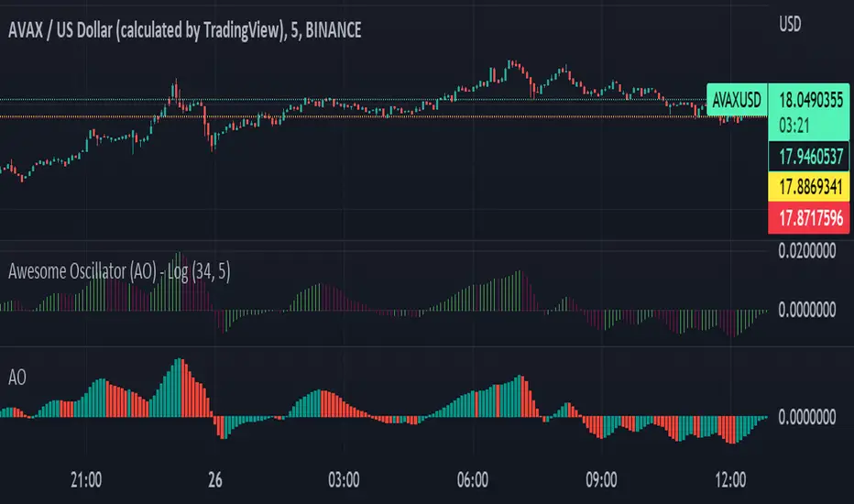Click the 26 date axis label

[x=215, y=480]
